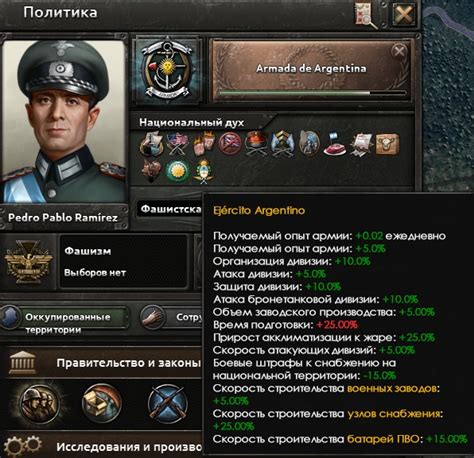Cancel the Armada de Argentina focus
474x458 pixels.
(399, 51)
